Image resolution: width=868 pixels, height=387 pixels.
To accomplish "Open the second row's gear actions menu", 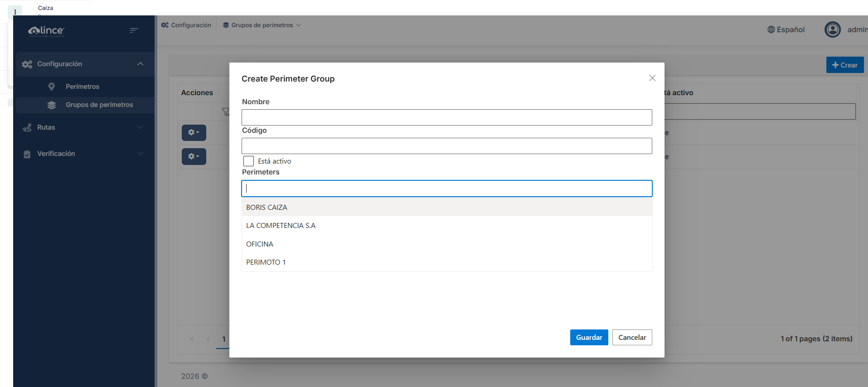I will (194, 156).
